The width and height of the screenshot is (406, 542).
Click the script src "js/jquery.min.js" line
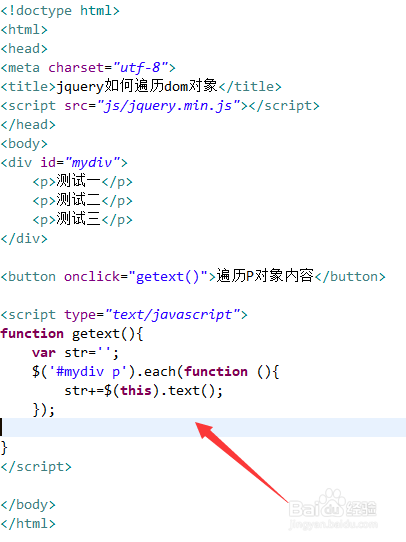click(160, 106)
